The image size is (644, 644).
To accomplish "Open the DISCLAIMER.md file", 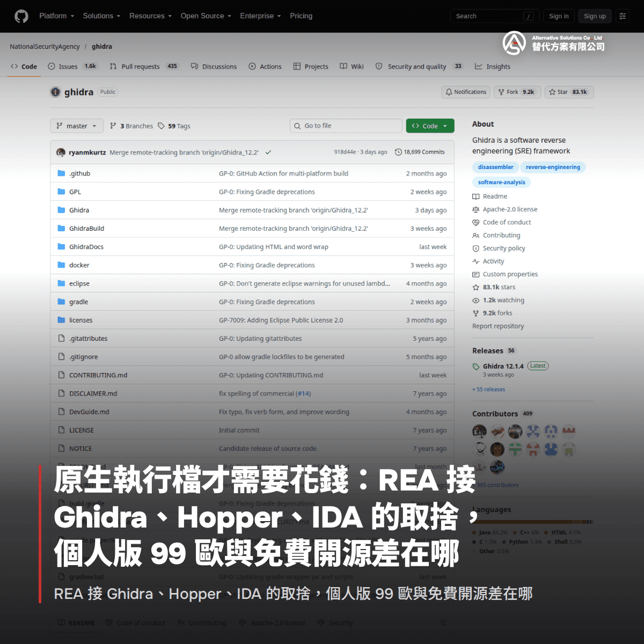I will click(93, 393).
